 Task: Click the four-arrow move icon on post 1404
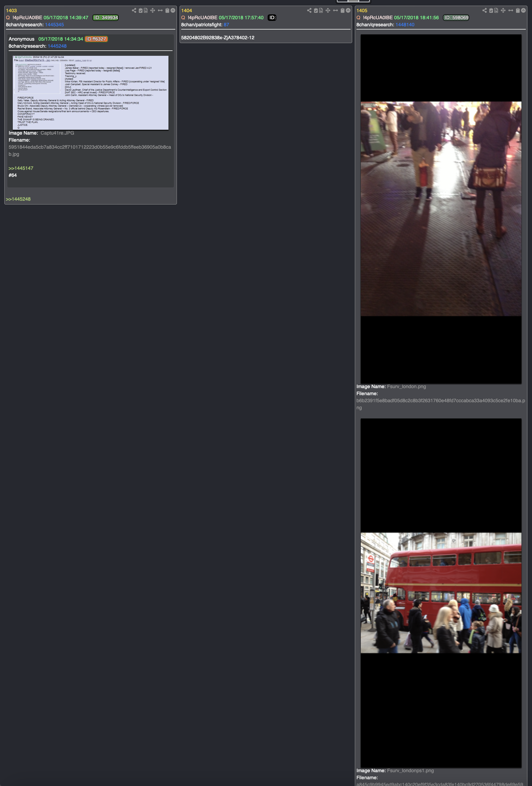pyautogui.click(x=328, y=11)
